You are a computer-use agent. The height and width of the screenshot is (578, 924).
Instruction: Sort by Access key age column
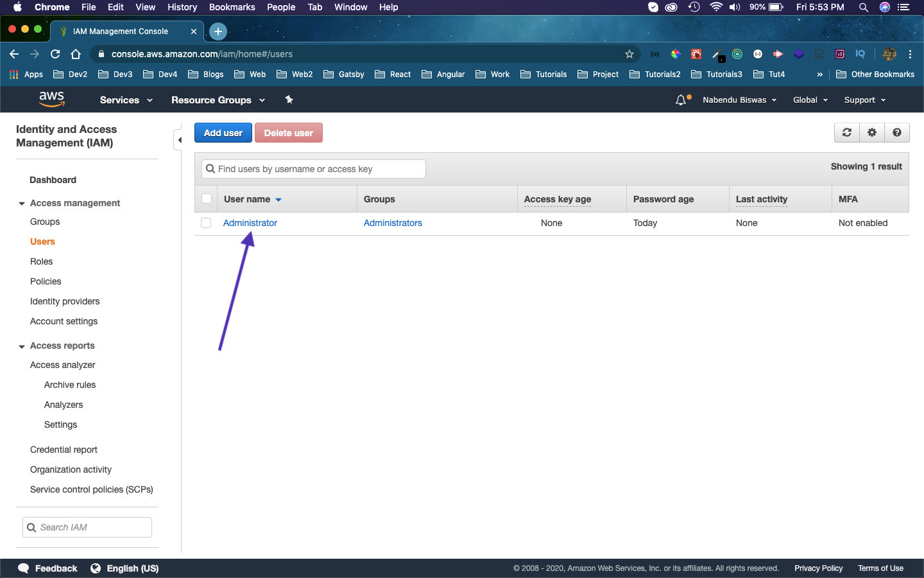558,199
